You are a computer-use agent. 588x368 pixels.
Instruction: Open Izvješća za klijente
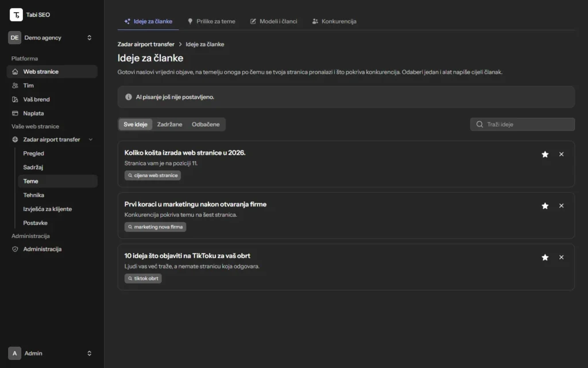[x=57, y=209]
